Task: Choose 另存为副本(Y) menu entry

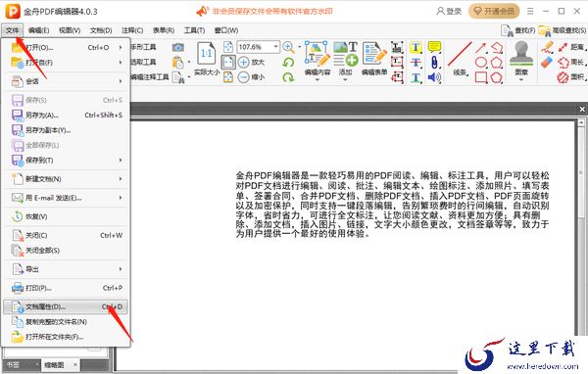Action: (66, 130)
